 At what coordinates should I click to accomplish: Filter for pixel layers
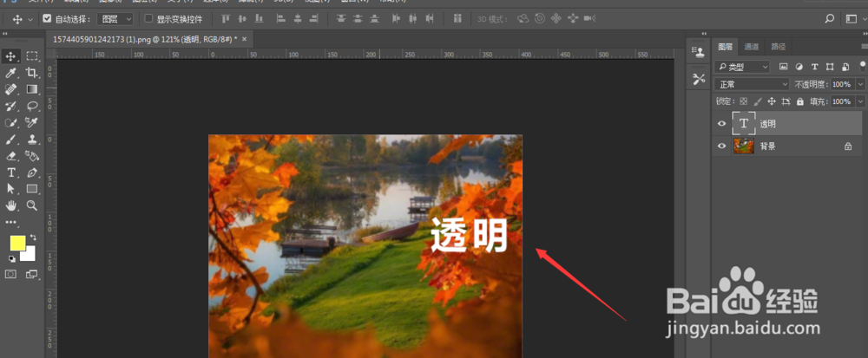coord(783,67)
